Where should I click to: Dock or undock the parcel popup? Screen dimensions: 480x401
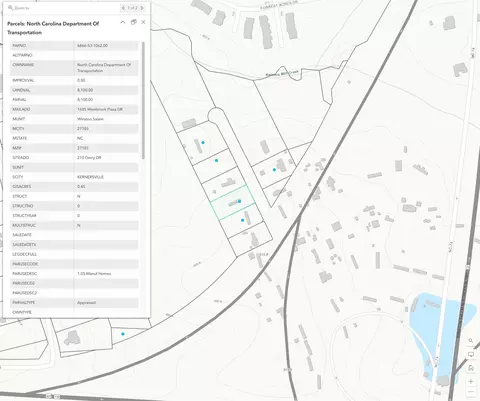click(133, 22)
